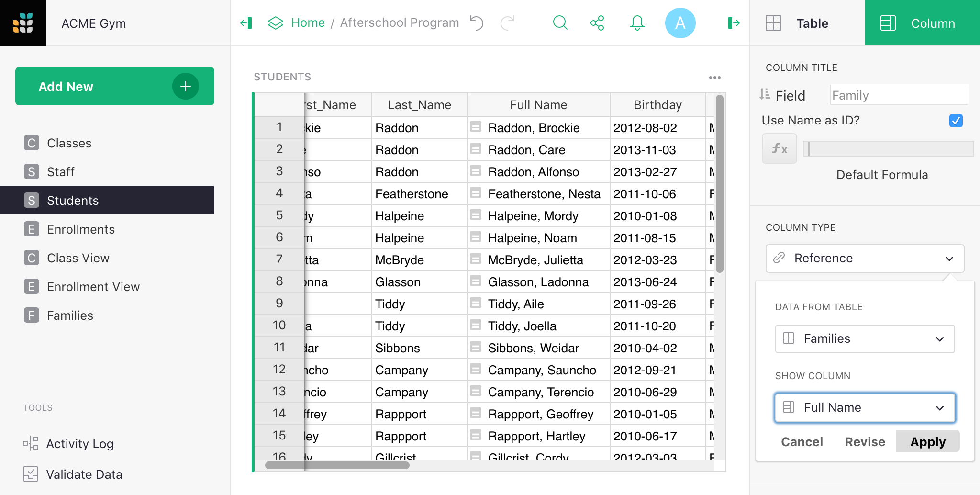Collapse the right side panel
The image size is (980, 495).
click(x=734, y=22)
